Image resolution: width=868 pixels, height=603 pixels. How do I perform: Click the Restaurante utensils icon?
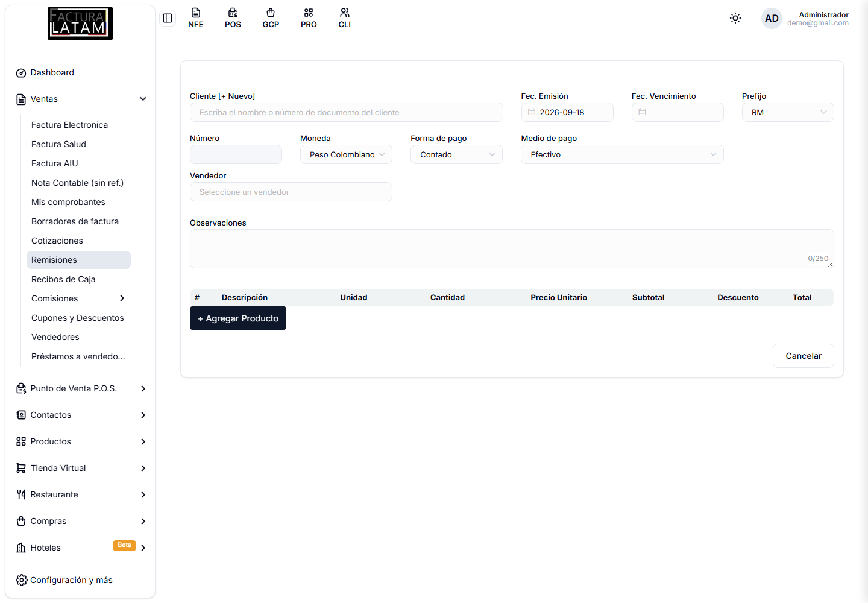21,494
